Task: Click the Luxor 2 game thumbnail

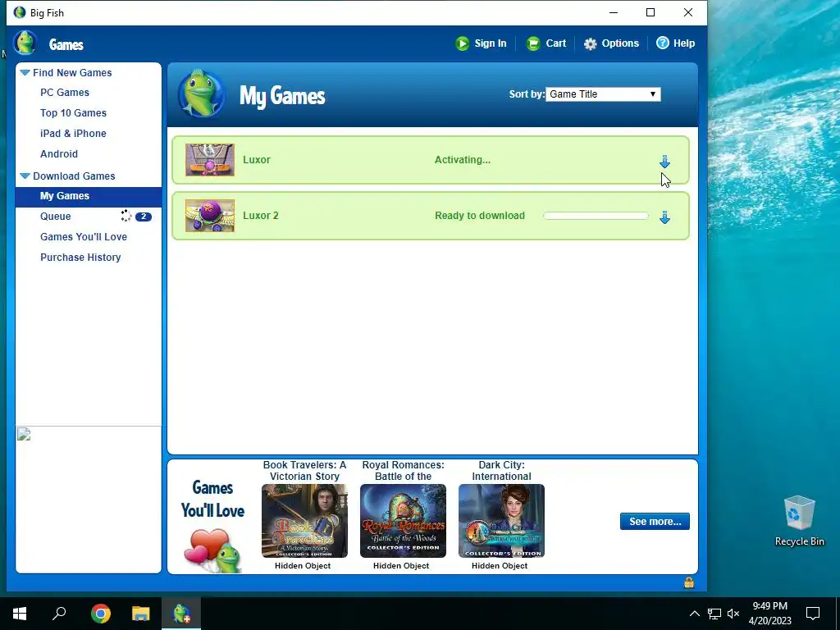Action: [x=210, y=216]
